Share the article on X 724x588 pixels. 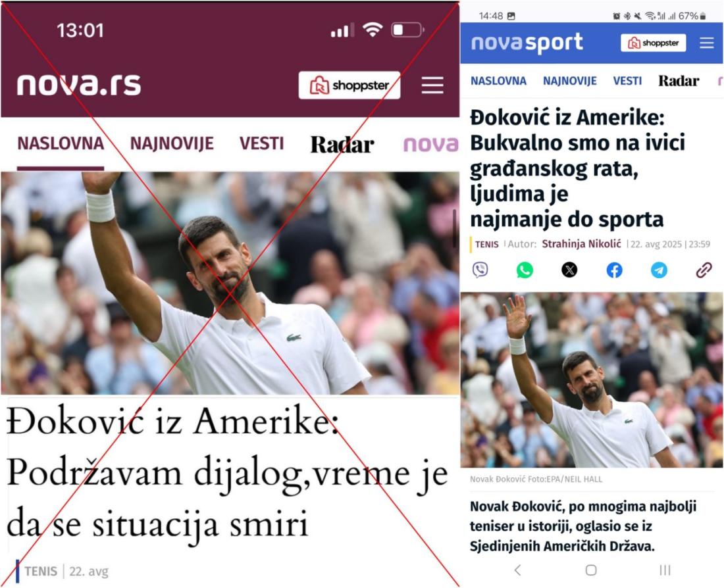point(569,270)
